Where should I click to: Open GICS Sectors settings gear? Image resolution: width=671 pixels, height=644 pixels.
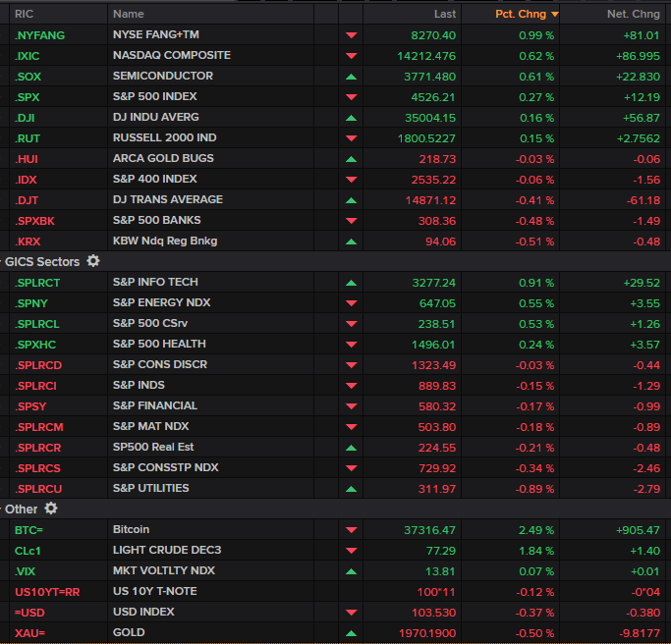[93, 261]
